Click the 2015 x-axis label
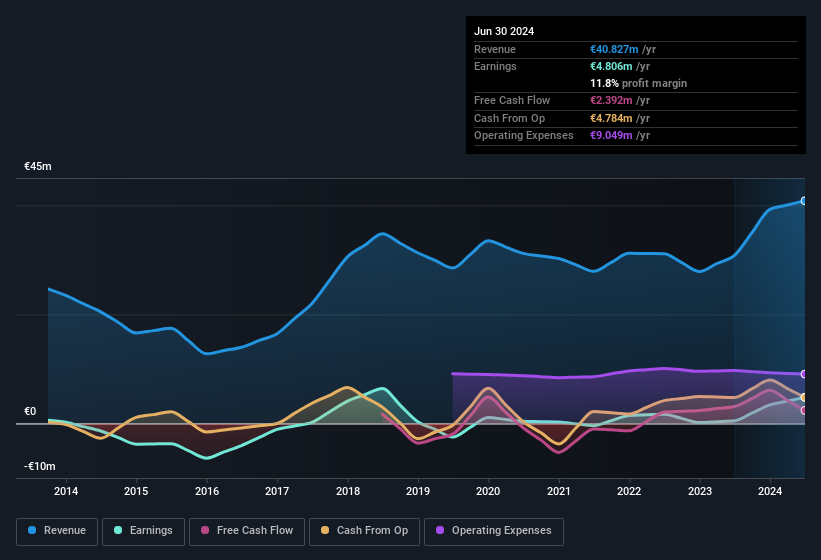 (x=136, y=491)
